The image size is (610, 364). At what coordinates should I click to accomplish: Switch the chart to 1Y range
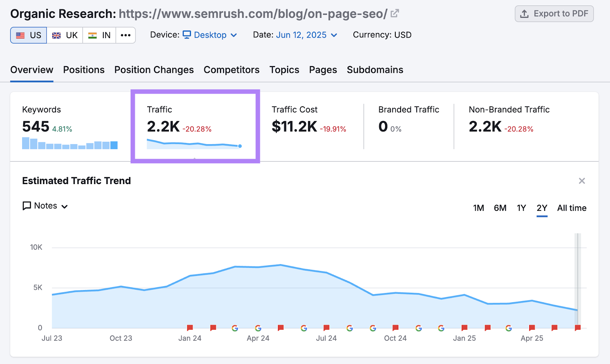point(521,208)
